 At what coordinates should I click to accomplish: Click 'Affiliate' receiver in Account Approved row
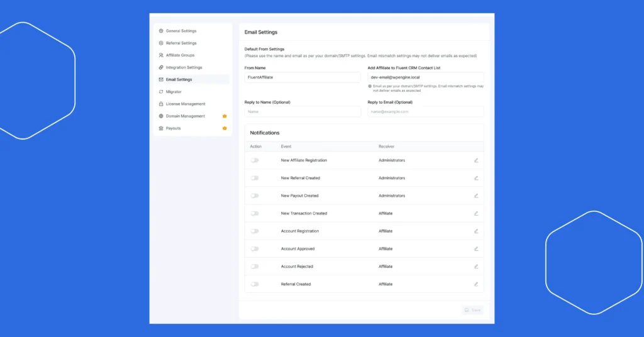[386, 249]
